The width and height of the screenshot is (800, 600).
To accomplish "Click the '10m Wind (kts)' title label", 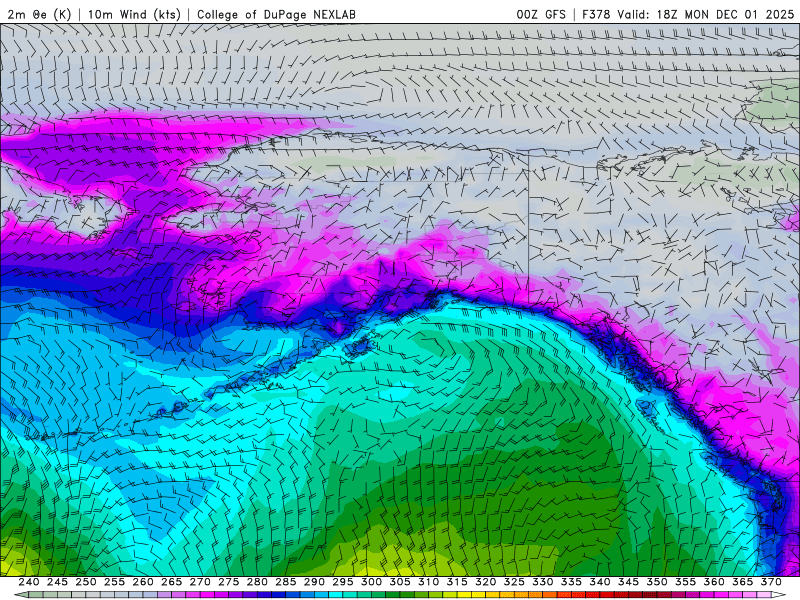I will [134, 14].
